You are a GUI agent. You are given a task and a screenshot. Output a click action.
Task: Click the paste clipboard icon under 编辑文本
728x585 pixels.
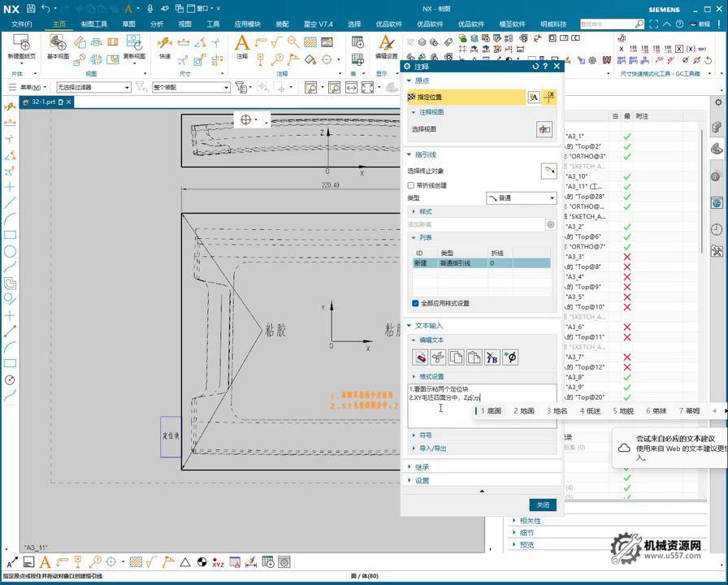click(474, 357)
